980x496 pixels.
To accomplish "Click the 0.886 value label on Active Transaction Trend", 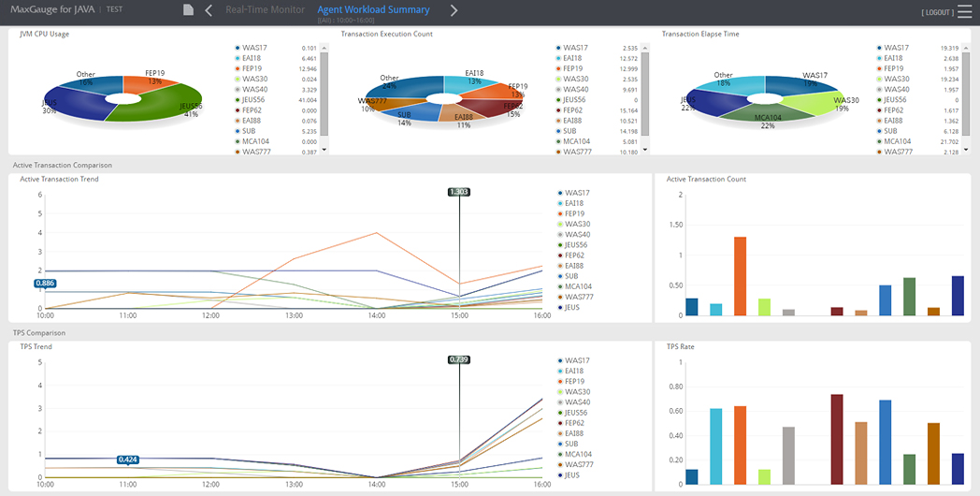I will (44, 284).
